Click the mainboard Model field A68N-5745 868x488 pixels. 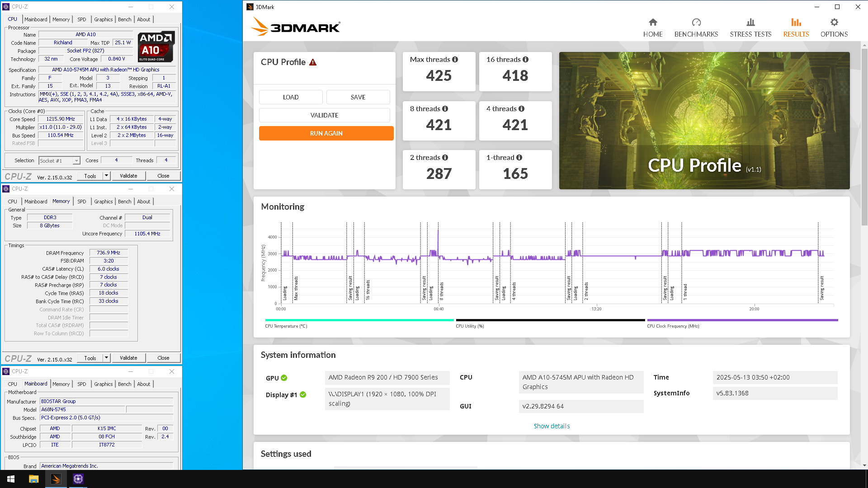(x=82, y=410)
